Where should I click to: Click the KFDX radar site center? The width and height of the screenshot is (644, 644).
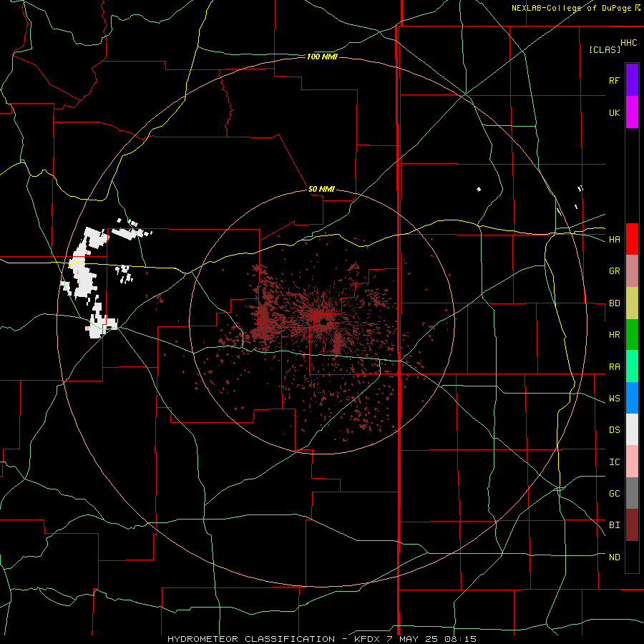tap(323, 323)
